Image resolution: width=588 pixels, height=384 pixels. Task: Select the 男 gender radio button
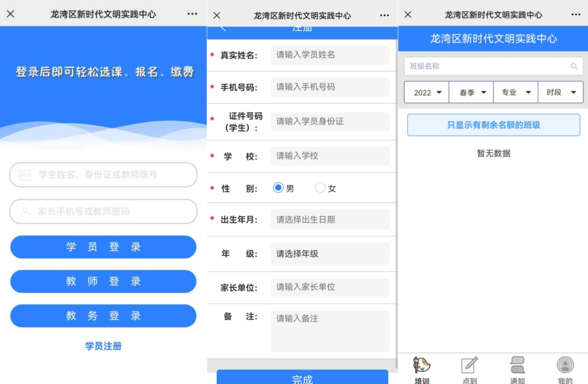tap(278, 188)
